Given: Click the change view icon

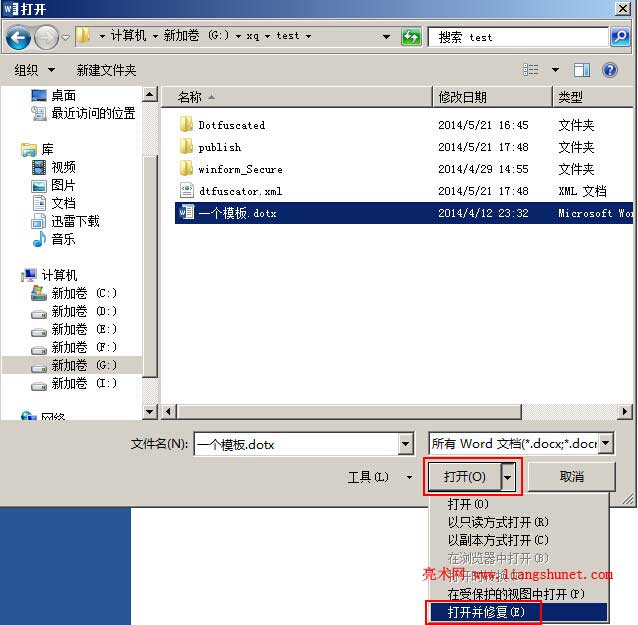Looking at the screenshot, I should pyautogui.click(x=531, y=70).
